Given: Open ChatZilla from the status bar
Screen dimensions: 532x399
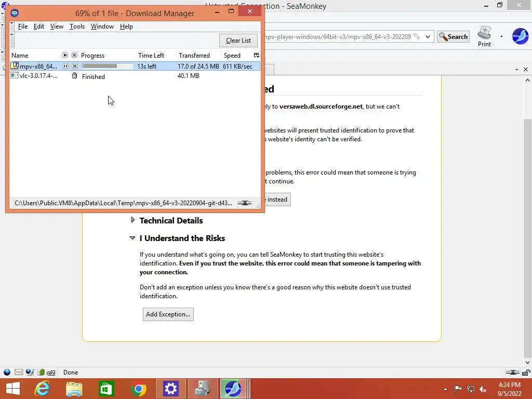Looking at the screenshot, I should coord(51,373).
